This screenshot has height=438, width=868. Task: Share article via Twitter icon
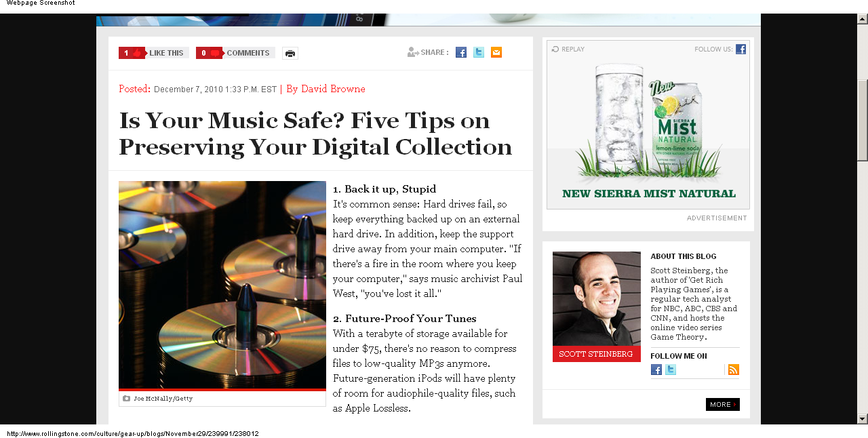pos(479,52)
